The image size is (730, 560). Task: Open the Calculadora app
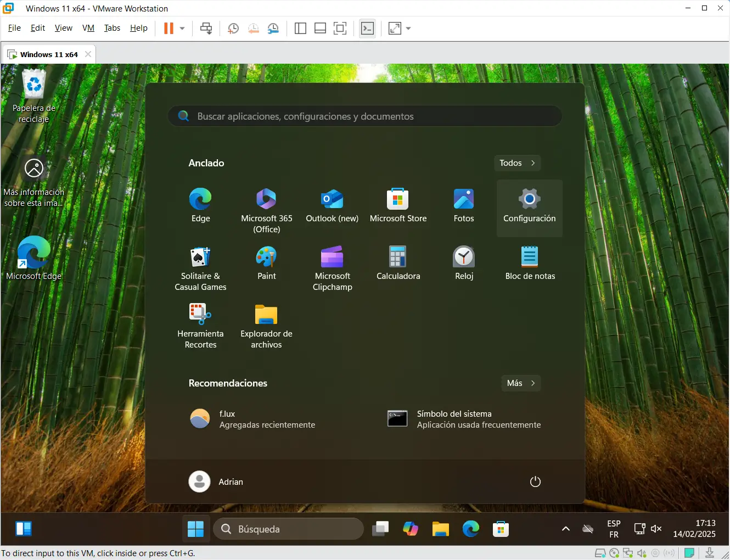[x=398, y=264]
